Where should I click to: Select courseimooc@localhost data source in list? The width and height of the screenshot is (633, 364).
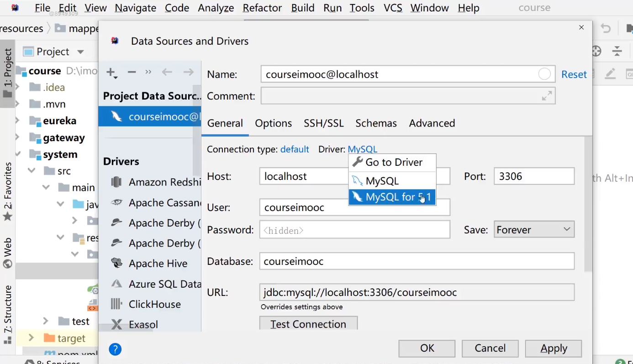[150, 116]
